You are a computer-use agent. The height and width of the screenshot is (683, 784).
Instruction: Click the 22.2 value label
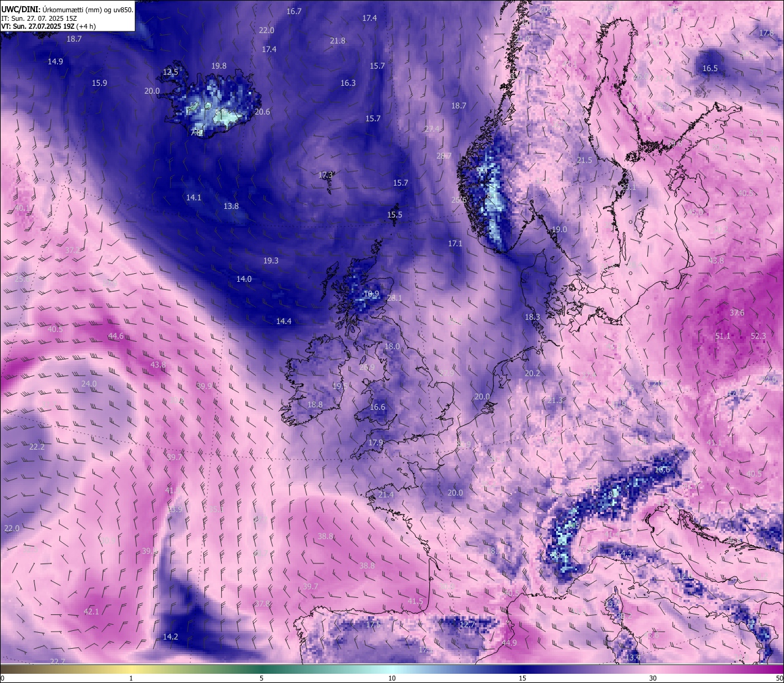(37, 447)
